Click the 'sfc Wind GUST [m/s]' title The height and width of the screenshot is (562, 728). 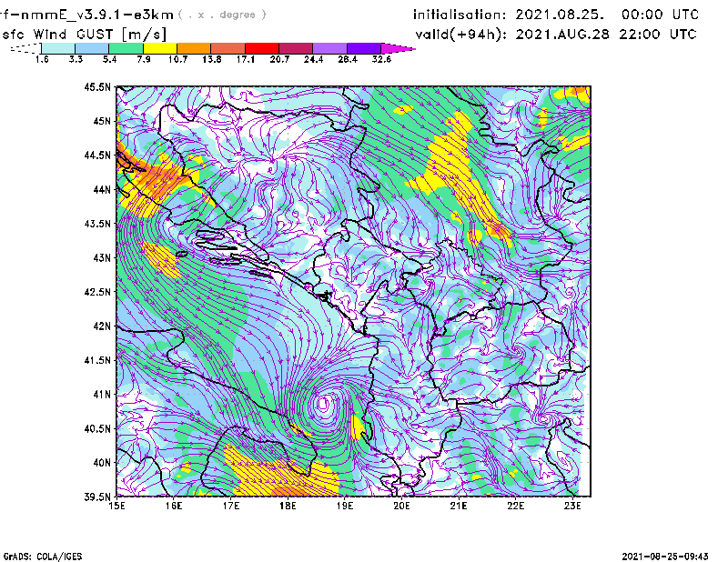coord(84,35)
